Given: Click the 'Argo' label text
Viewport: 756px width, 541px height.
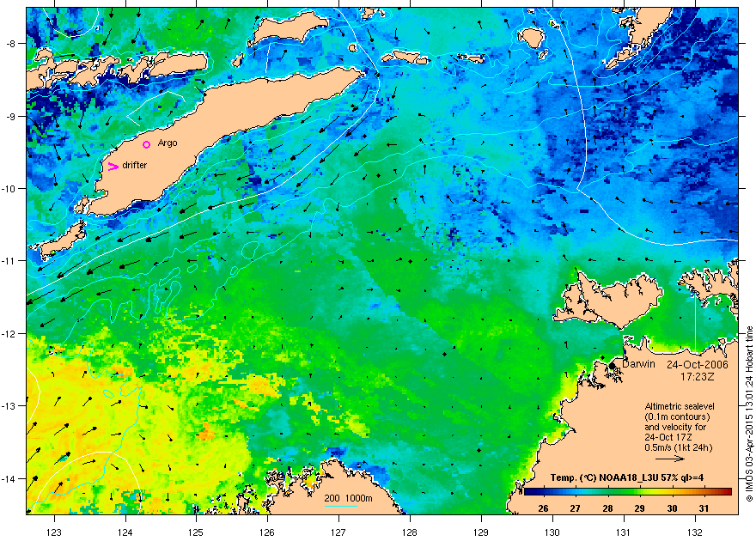Looking at the screenshot, I should pyautogui.click(x=168, y=143).
